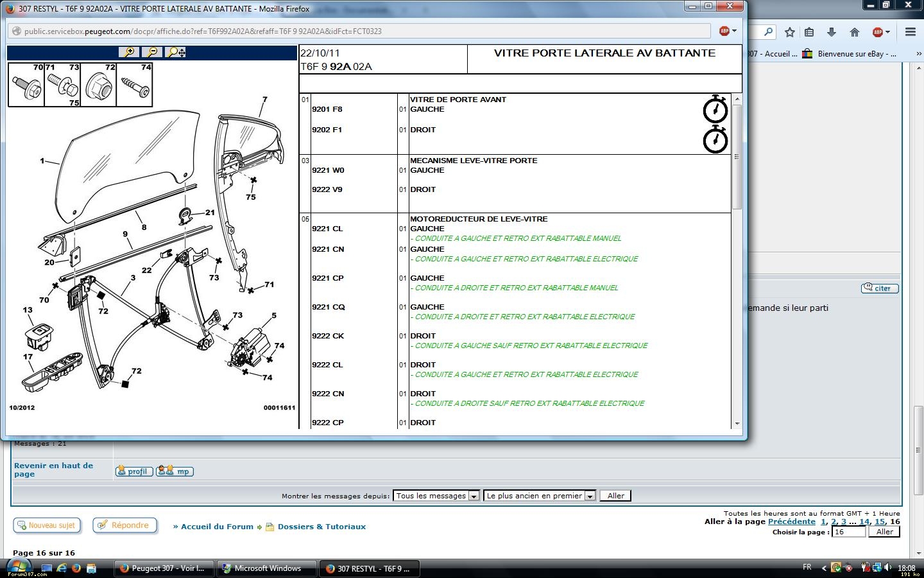
Task: Switch to 'Microsoft Windows' taskbar window
Action: [x=267, y=568]
